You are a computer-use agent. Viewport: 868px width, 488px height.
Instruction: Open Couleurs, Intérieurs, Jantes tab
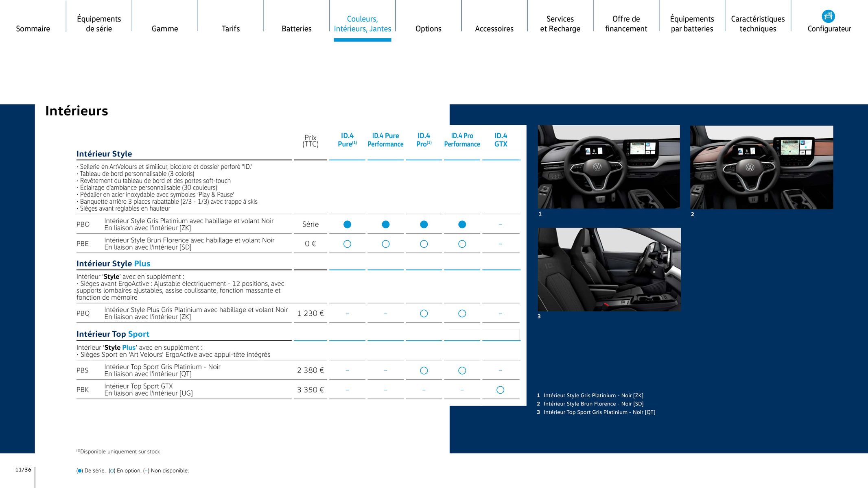click(363, 24)
